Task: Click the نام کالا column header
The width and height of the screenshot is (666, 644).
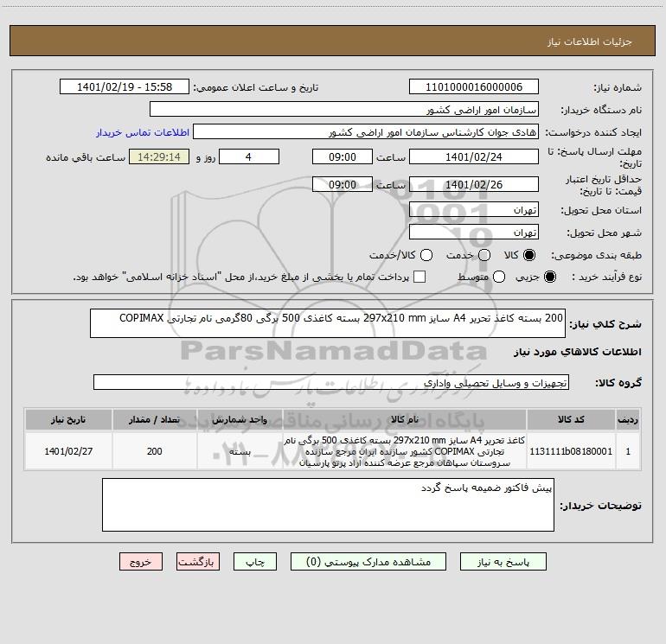Action: (405, 420)
